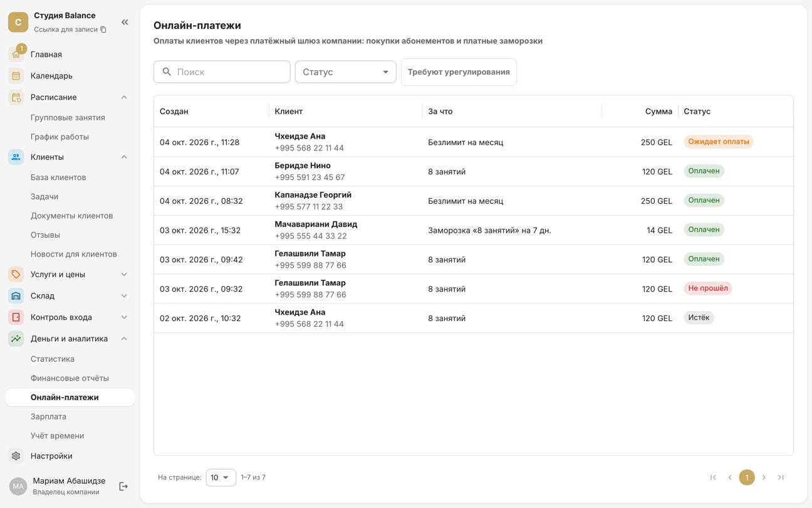Focus the Поиск search field
Viewport: 812px width, 508px height.
coord(222,72)
